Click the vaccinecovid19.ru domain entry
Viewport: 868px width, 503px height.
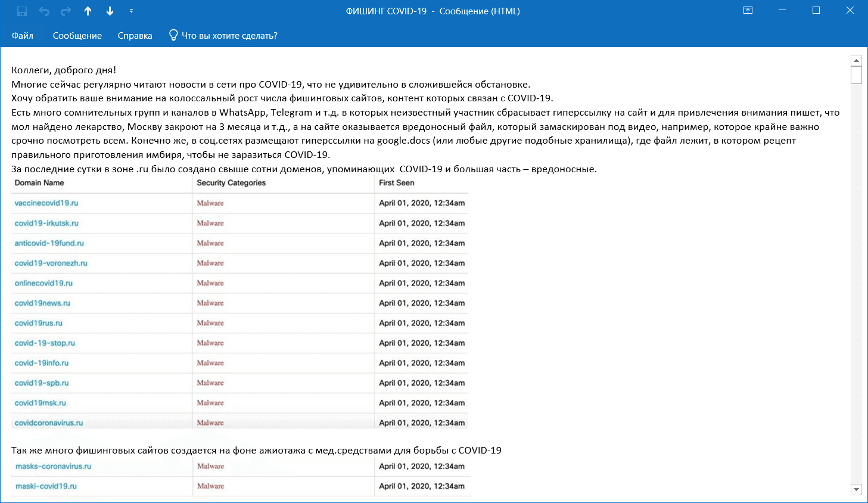click(x=46, y=203)
